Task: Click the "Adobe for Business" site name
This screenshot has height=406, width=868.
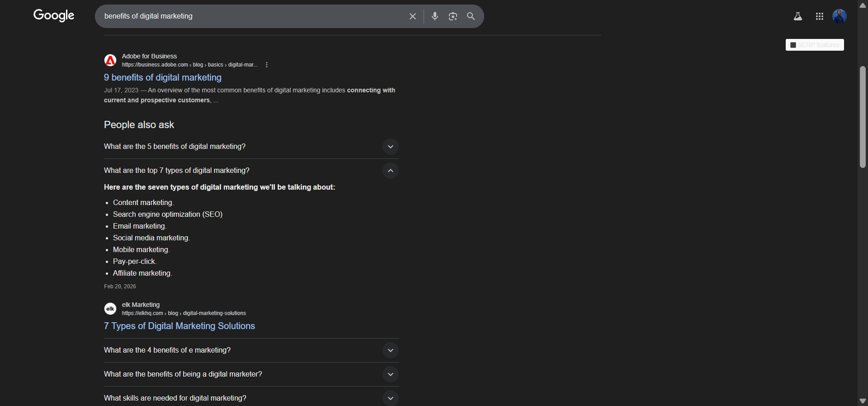Action: point(149,56)
